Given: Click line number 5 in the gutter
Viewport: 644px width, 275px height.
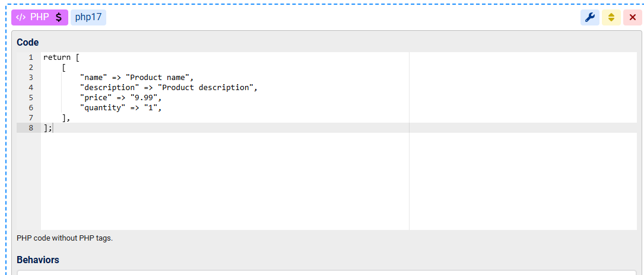Looking at the screenshot, I should [x=30, y=98].
